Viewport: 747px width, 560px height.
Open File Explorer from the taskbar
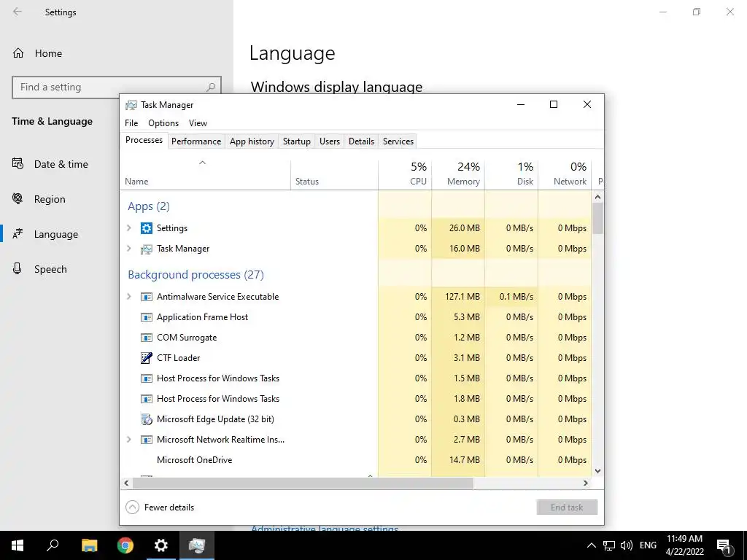89,545
